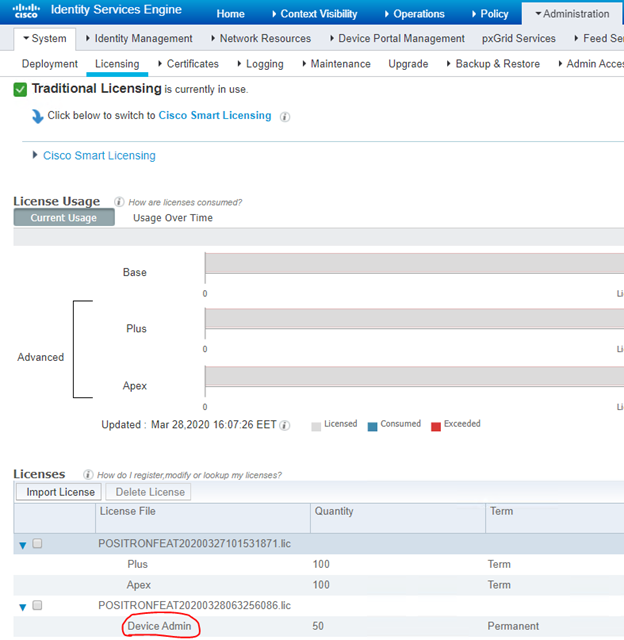Open the Network Resources submenu

click(261, 38)
